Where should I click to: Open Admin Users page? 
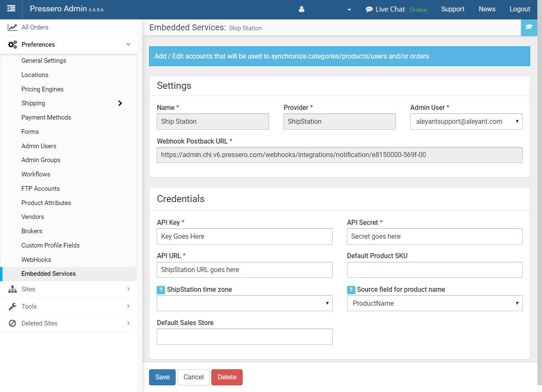[x=39, y=146]
